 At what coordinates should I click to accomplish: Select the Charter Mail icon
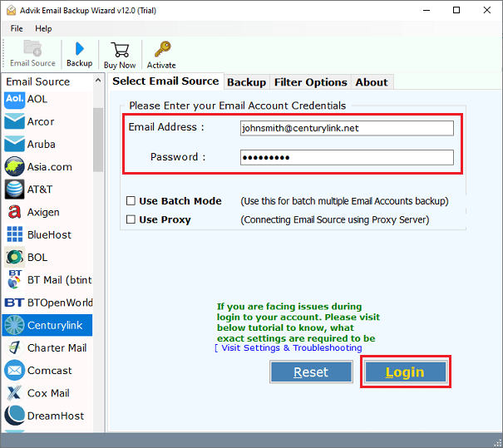pyautogui.click(x=14, y=347)
